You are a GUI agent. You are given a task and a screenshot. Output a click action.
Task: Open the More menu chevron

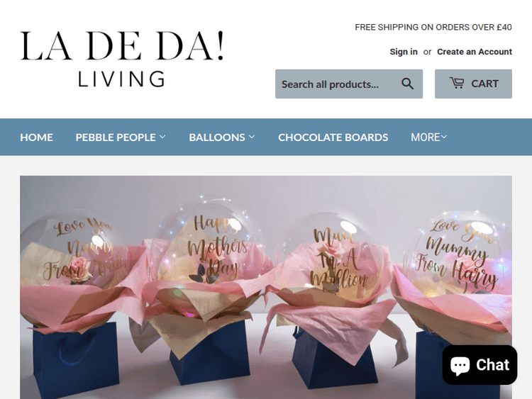pyautogui.click(x=444, y=137)
